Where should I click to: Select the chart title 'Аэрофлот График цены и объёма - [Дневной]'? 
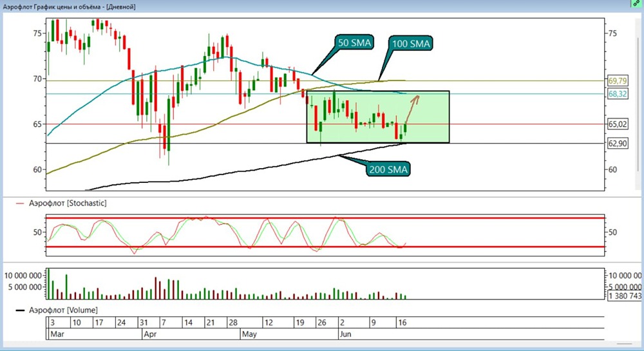pos(69,7)
